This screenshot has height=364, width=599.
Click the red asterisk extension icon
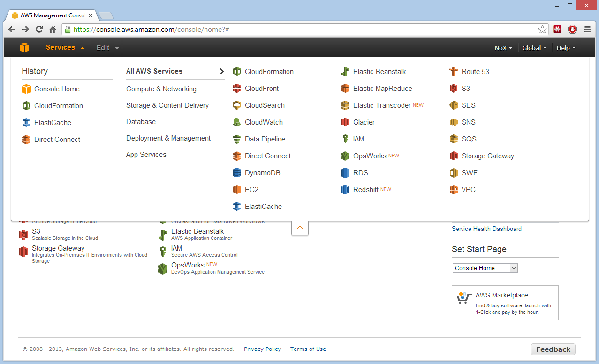(x=558, y=30)
